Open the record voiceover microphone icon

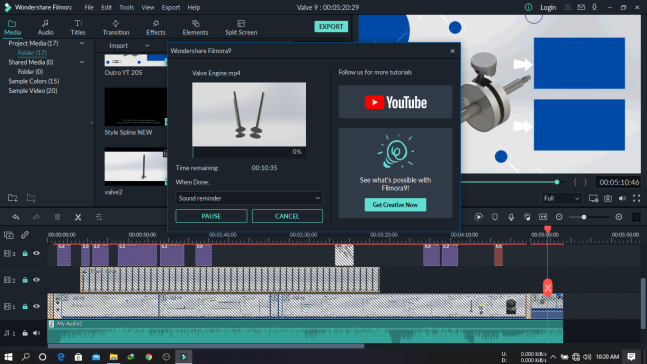click(511, 217)
